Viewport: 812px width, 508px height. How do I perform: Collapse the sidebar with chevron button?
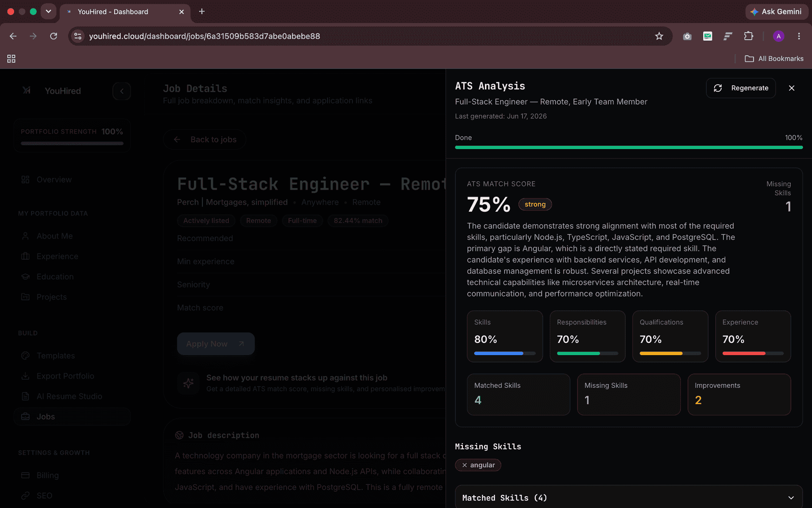tap(122, 91)
